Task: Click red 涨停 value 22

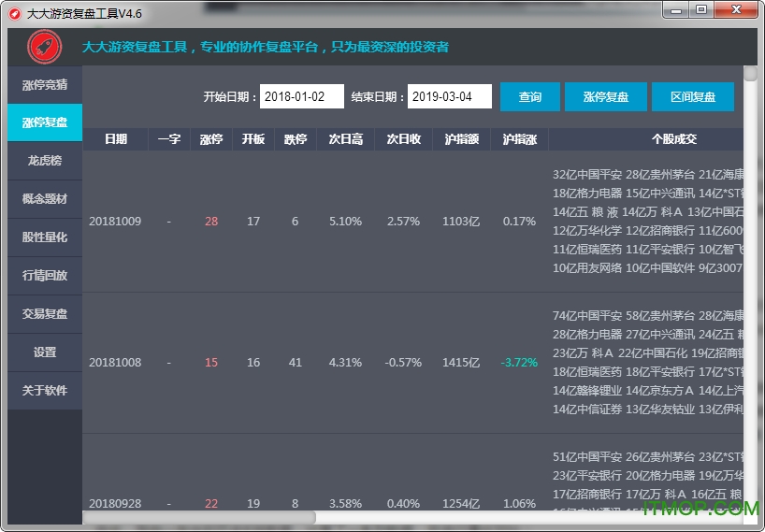Action: point(211,503)
